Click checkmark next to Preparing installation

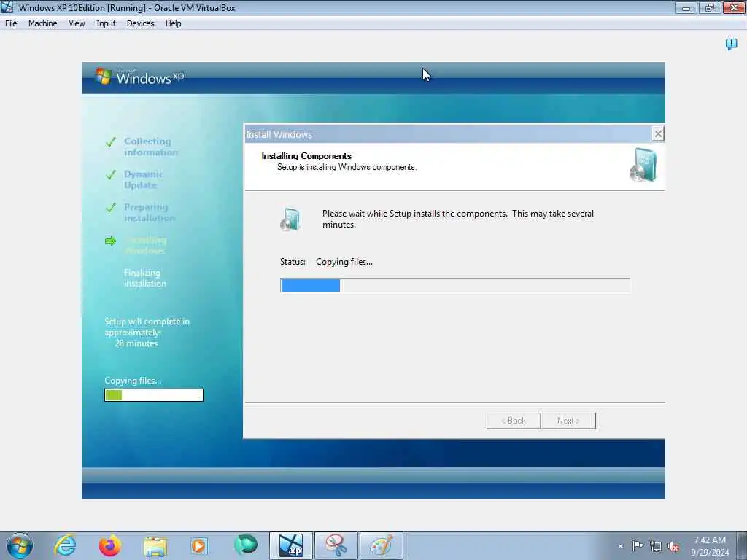[x=111, y=208]
